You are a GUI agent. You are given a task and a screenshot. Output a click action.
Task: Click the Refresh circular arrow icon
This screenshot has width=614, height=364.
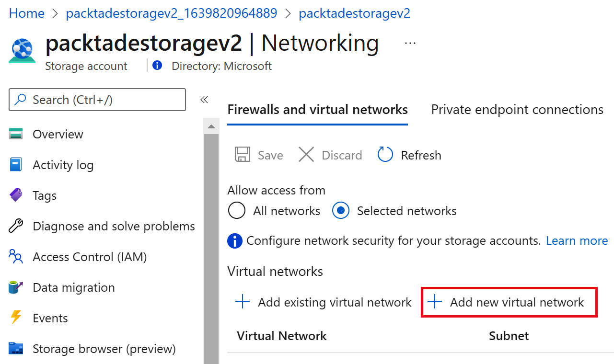(x=385, y=155)
